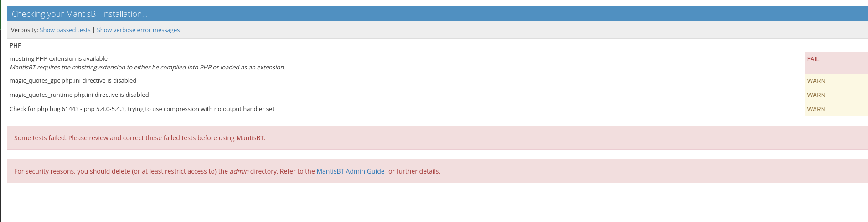The height and width of the screenshot is (222, 868).
Task: Click the italic mbstring requirement description
Action: pos(148,68)
